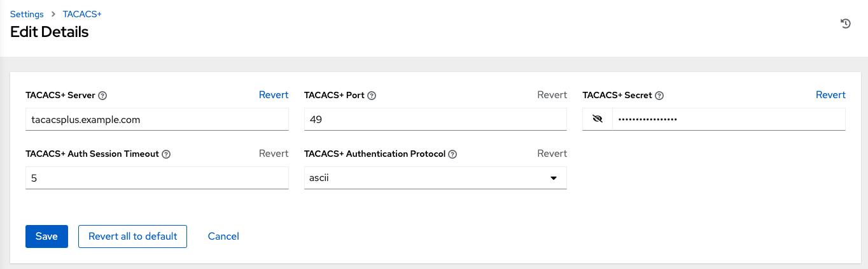Click help icon beside TACACS+ Port
868x269 pixels.
372,96
